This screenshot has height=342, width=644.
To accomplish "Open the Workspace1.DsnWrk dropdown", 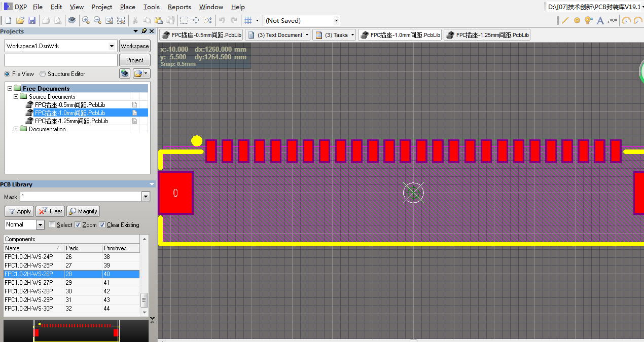I will 112,46.
